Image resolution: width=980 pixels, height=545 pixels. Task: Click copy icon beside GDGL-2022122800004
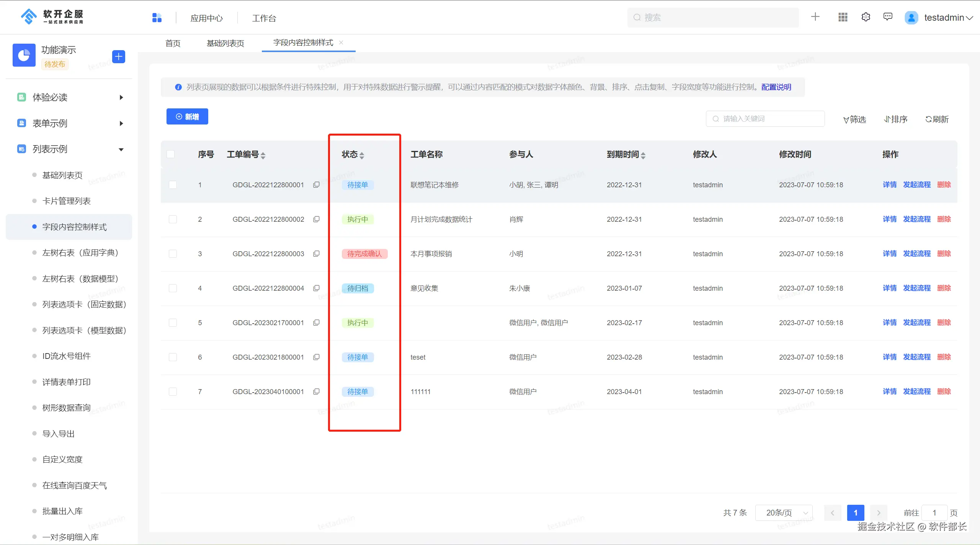pos(316,288)
